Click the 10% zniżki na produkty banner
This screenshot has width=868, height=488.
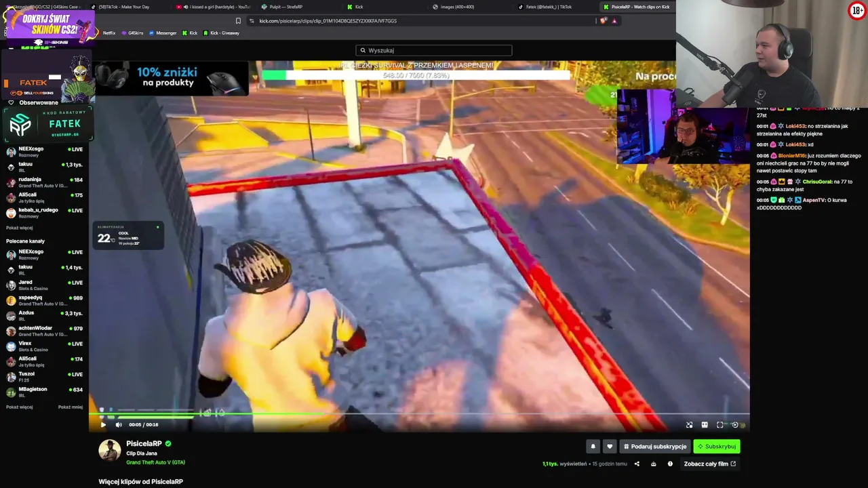[172, 78]
